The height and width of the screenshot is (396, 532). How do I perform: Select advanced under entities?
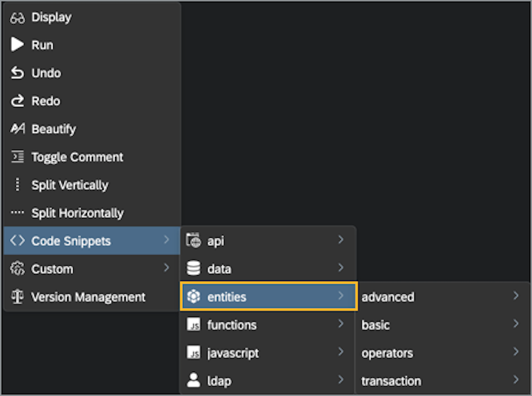pos(443,296)
